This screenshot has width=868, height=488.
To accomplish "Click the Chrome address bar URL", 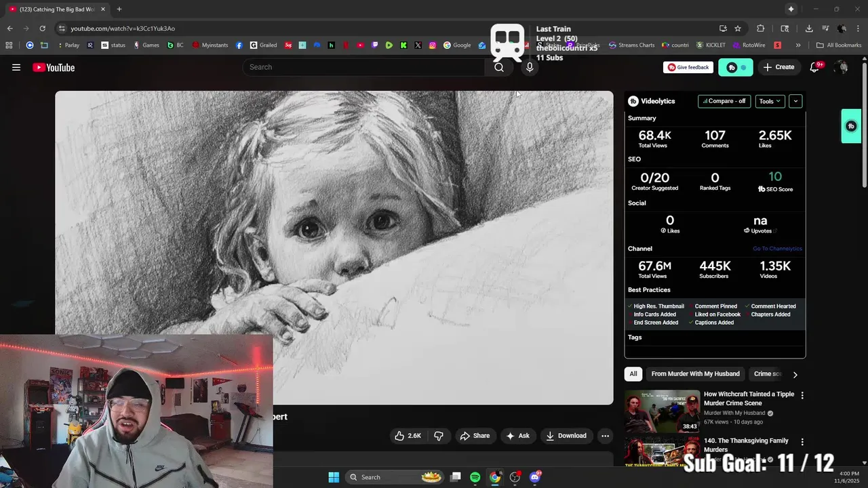I will coord(123,28).
